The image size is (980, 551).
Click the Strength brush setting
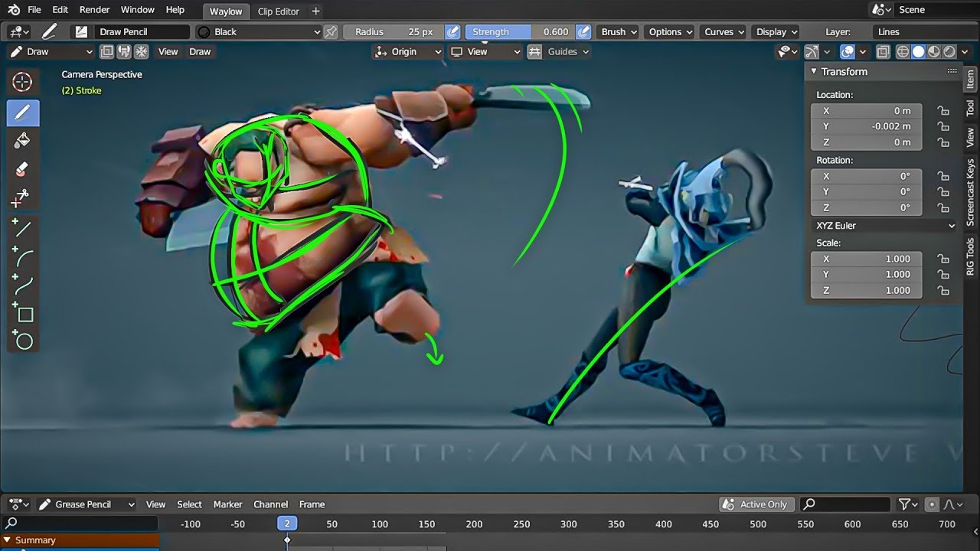click(x=498, y=31)
